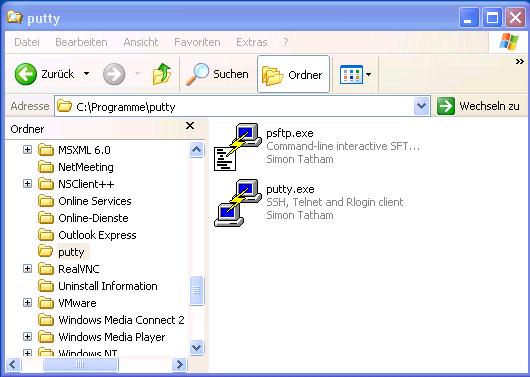
Task: Select the NetMeeting folder icon
Action: [46, 167]
